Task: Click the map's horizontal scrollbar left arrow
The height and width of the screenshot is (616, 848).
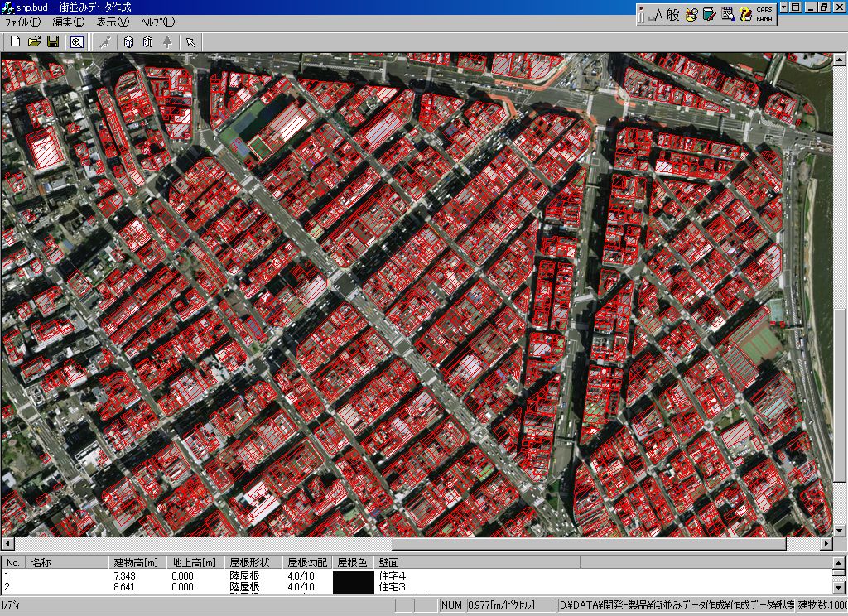Action: (x=7, y=543)
